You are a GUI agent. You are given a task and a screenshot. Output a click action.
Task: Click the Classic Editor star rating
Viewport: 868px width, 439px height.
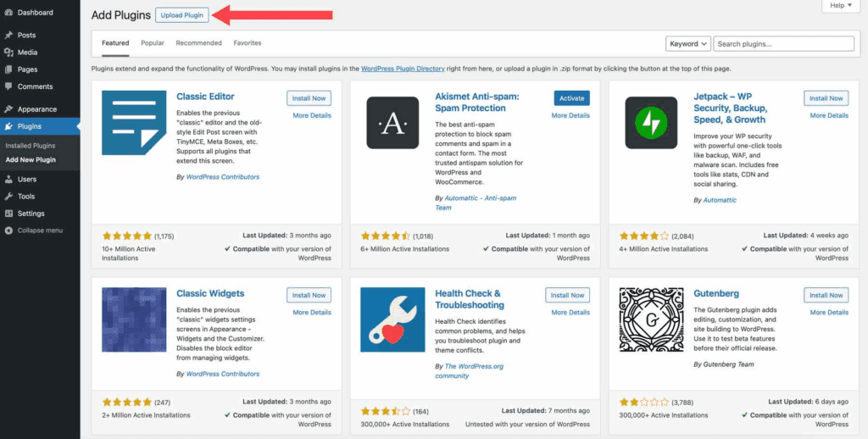pos(127,236)
